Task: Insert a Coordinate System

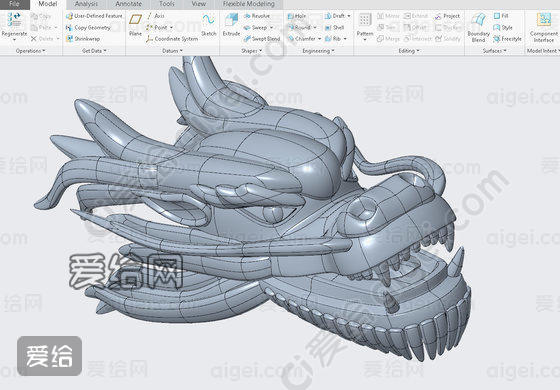Action: [172, 39]
